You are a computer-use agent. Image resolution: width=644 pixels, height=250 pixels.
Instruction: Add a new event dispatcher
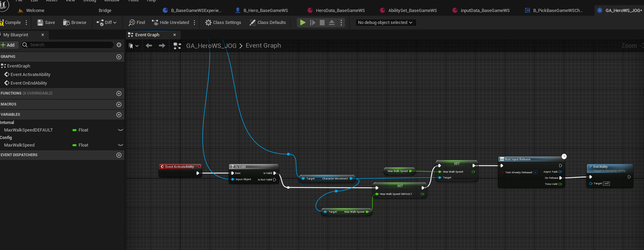coord(119,155)
